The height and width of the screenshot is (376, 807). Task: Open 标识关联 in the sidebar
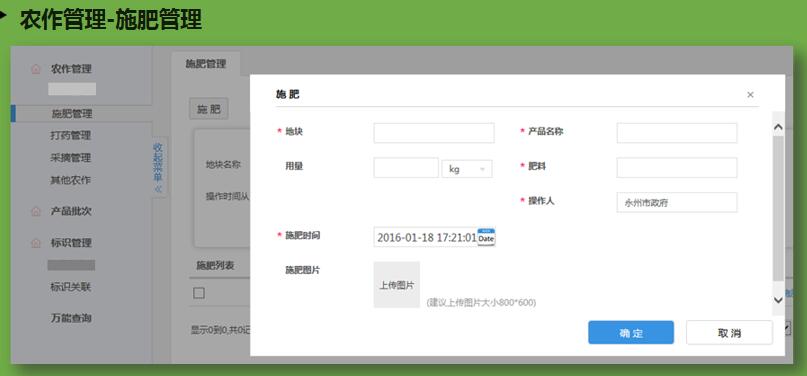pyautogui.click(x=71, y=287)
